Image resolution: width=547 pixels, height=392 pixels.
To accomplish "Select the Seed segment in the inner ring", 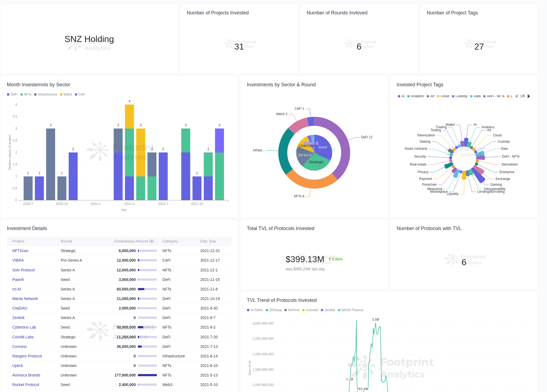I will click(323, 147).
